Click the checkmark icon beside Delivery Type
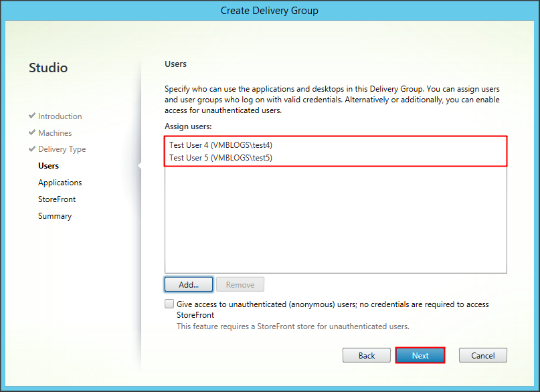The image size is (540, 392). (x=32, y=149)
